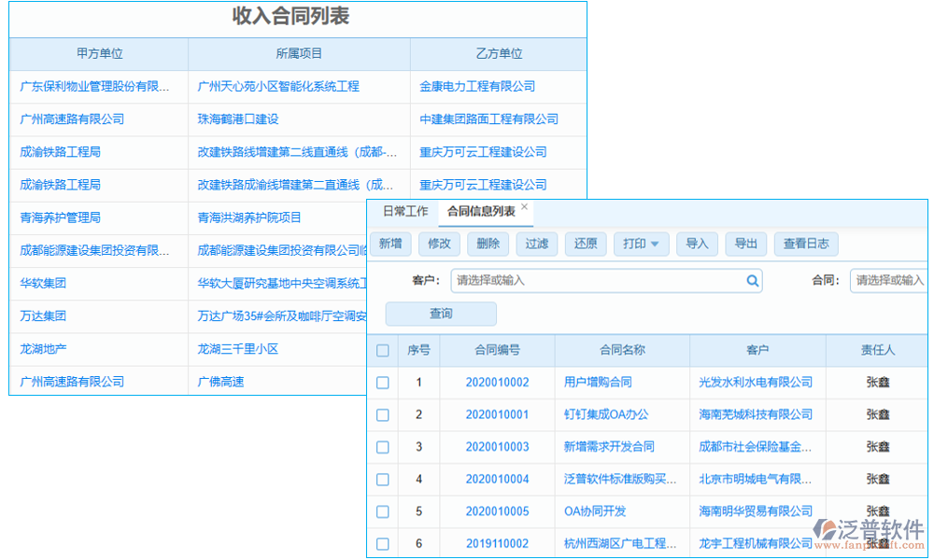The width and height of the screenshot is (934, 560).
Task: Click the 还原 (Restore) toolbar icon
Action: pos(586,244)
